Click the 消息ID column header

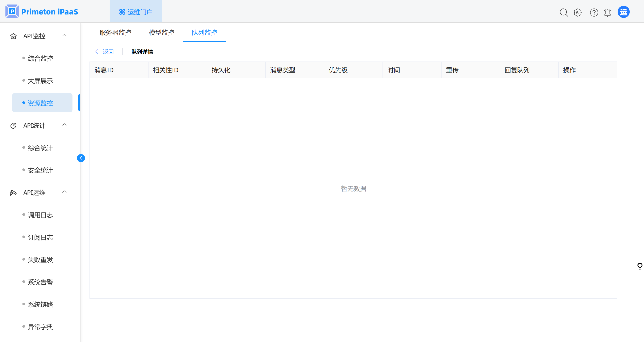(x=104, y=70)
